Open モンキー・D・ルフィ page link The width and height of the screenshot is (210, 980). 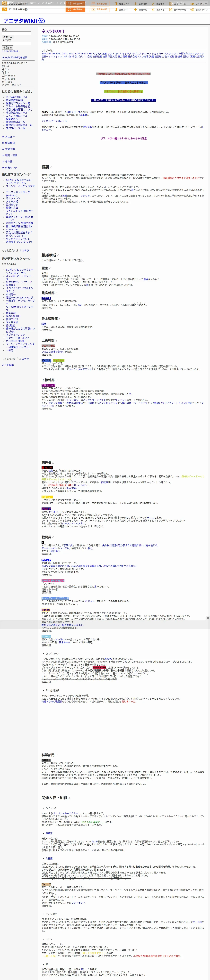pos(17,338)
